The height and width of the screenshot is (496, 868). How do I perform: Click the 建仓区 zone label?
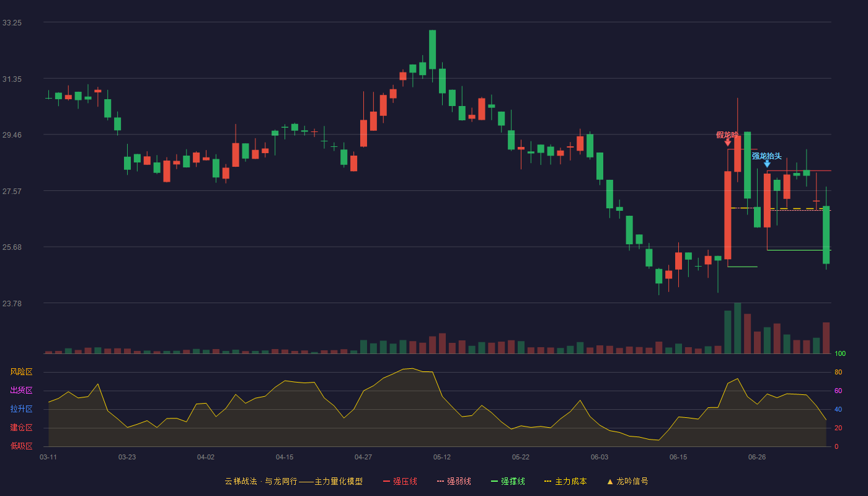[x=21, y=428]
